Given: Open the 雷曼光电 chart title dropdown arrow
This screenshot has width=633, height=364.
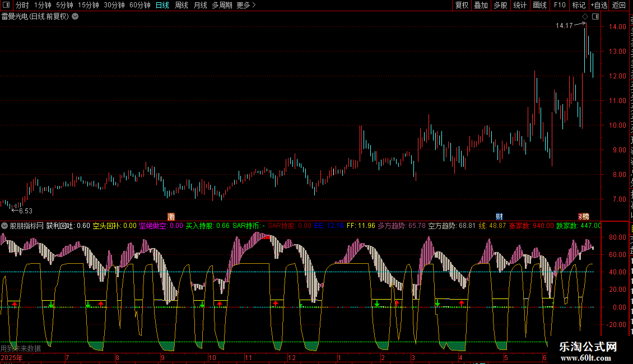Looking at the screenshot, I should click(x=75, y=17).
